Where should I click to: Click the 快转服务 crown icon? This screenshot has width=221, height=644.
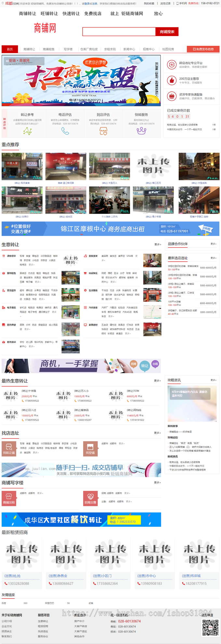(x=141, y=131)
